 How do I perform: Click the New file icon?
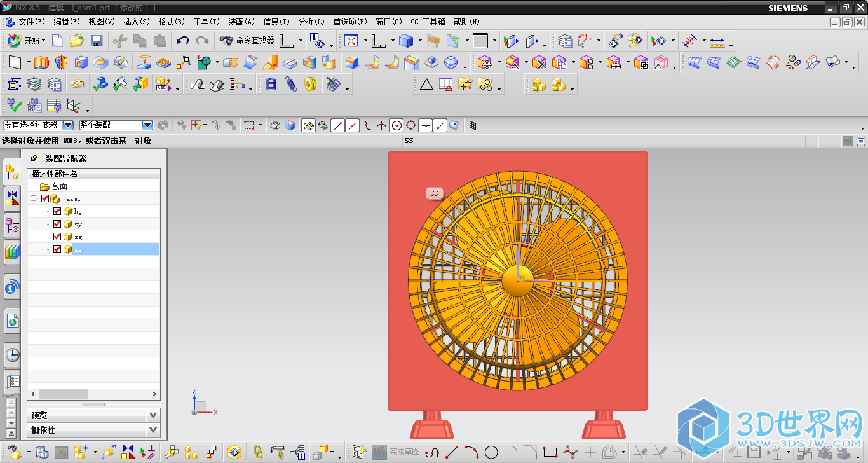[x=57, y=41]
